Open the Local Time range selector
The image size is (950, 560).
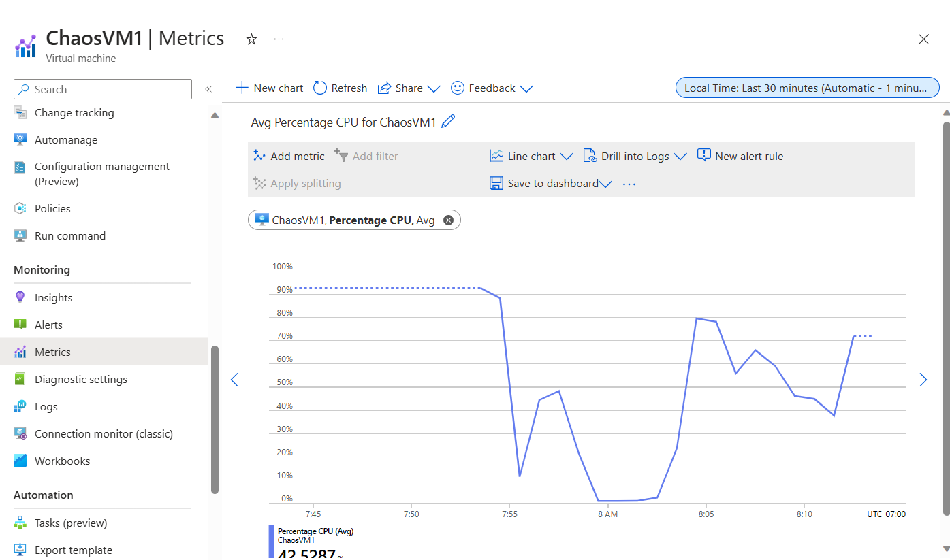tap(807, 88)
